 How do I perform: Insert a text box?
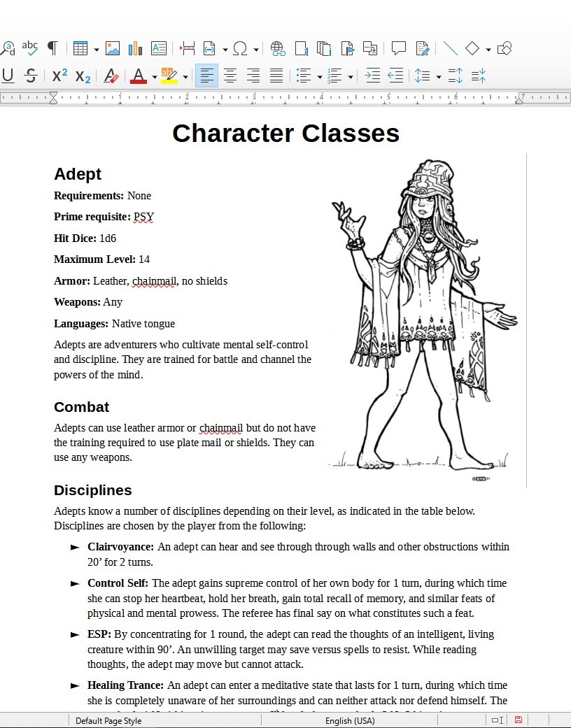(x=158, y=48)
